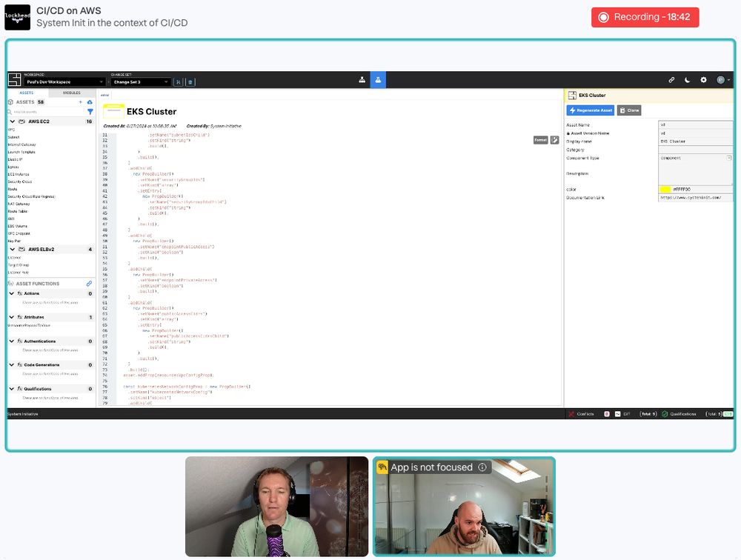Open settings gear icon

click(703, 80)
